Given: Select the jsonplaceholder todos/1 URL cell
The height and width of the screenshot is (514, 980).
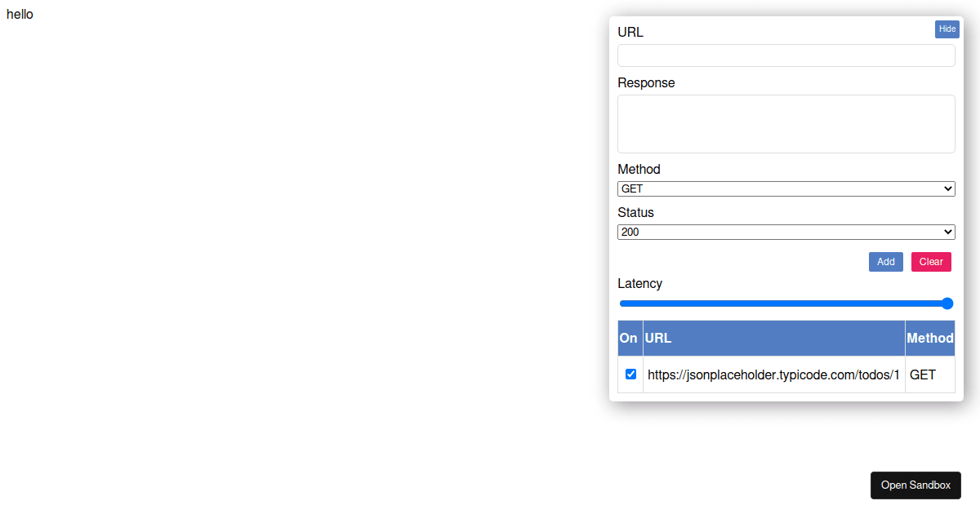Looking at the screenshot, I should point(773,374).
